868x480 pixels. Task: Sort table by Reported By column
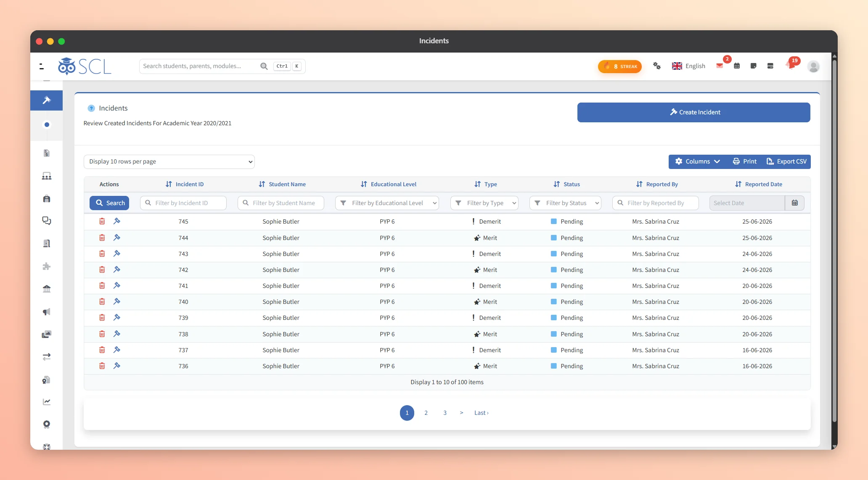[657, 185]
